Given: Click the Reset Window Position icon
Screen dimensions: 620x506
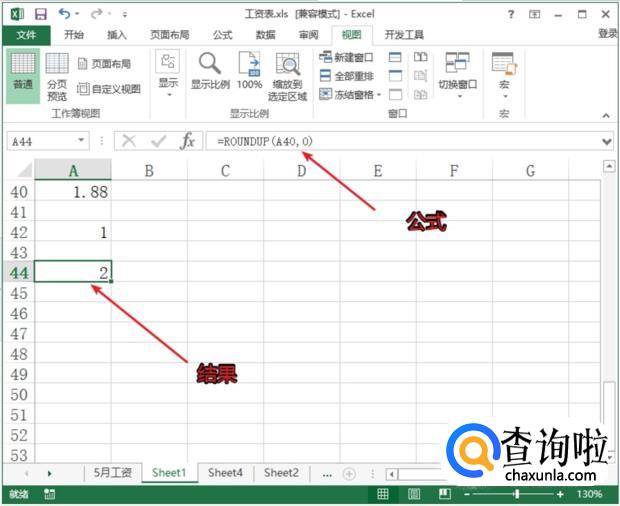Looking at the screenshot, I should pos(420,94).
